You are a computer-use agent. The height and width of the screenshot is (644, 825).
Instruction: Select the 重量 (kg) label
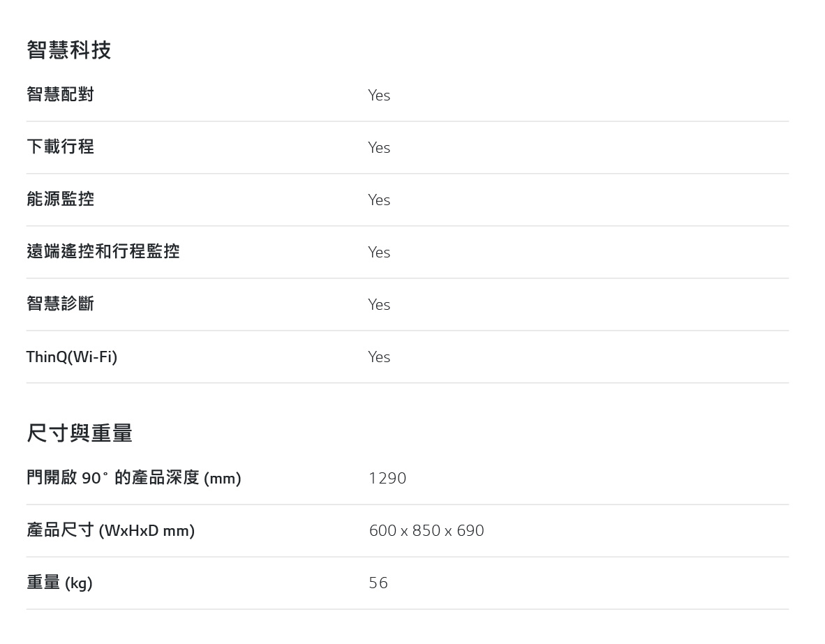click(59, 583)
